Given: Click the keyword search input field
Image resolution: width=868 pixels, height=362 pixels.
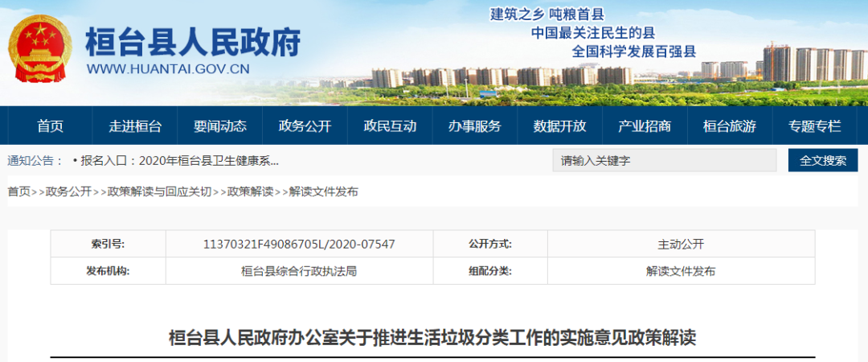Looking at the screenshot, I should coord(665,161).
